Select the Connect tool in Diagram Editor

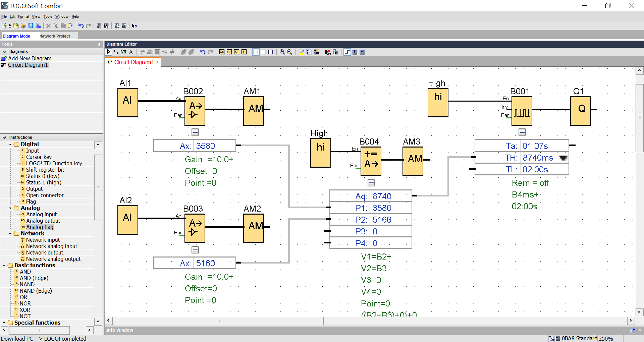coord(116,52)
